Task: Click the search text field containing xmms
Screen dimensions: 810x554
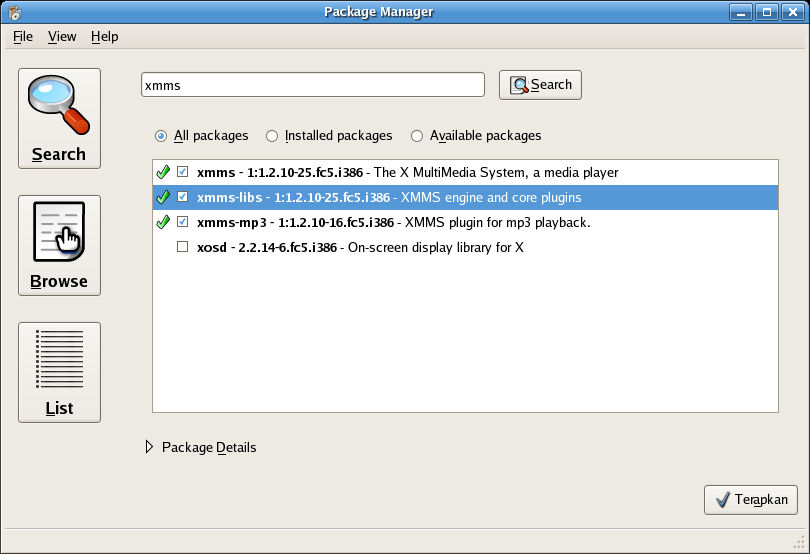Action: 313,85
